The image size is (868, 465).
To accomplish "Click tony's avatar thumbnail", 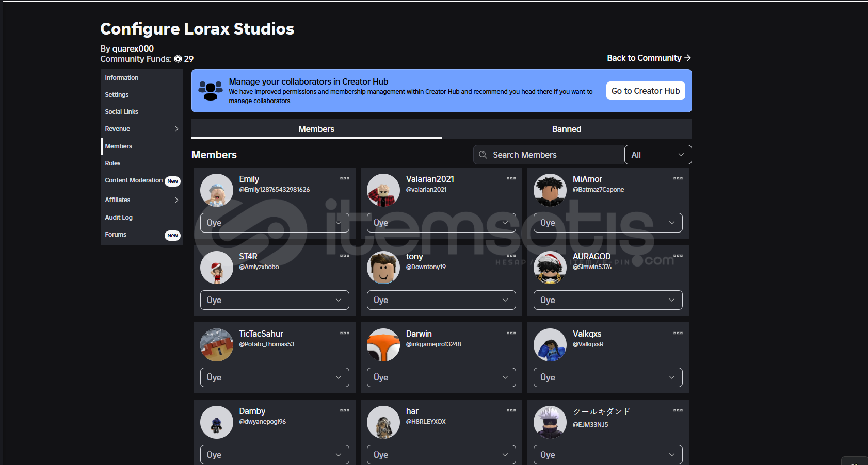I will pos(383,268).
